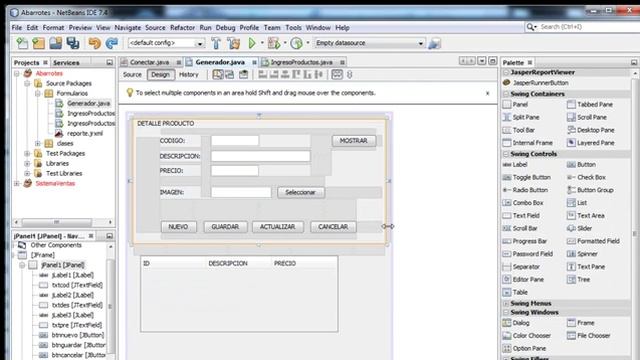Click Align Right in Column icon
Image resolution: width=640 pixels, height=360 pixels.
274,75
